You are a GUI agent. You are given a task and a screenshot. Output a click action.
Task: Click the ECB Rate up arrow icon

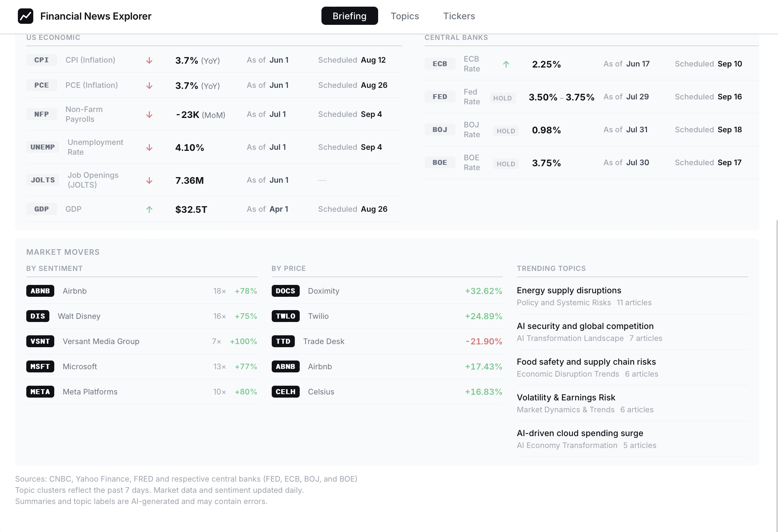tap(506, 64)
